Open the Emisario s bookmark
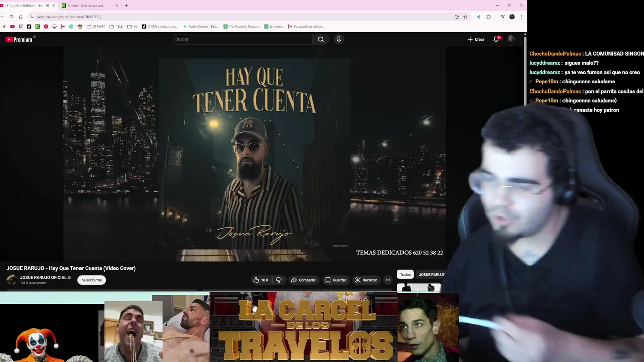Screen dimensions: 644x362 (274, 26)
